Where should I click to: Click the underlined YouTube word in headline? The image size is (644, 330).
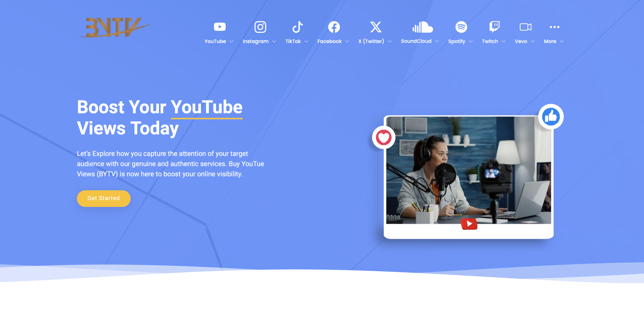click(206, 107)
